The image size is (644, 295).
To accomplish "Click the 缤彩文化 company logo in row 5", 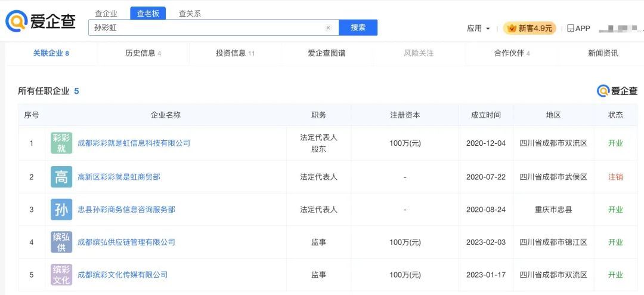I will 61,275.
